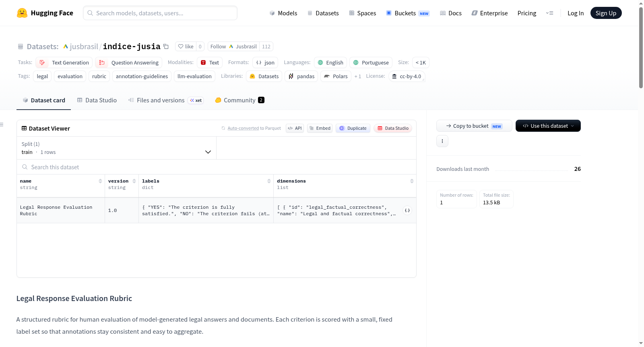This screenshot has height=347, width=644.
Task: Open the Split train dropdown
Action: [116, 148]
